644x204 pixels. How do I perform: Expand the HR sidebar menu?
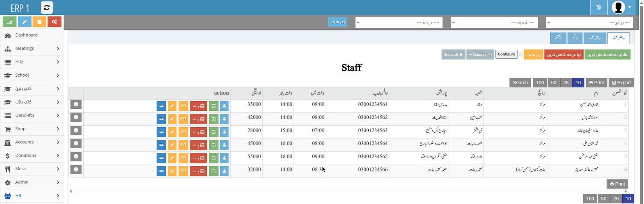click(32, 196)
